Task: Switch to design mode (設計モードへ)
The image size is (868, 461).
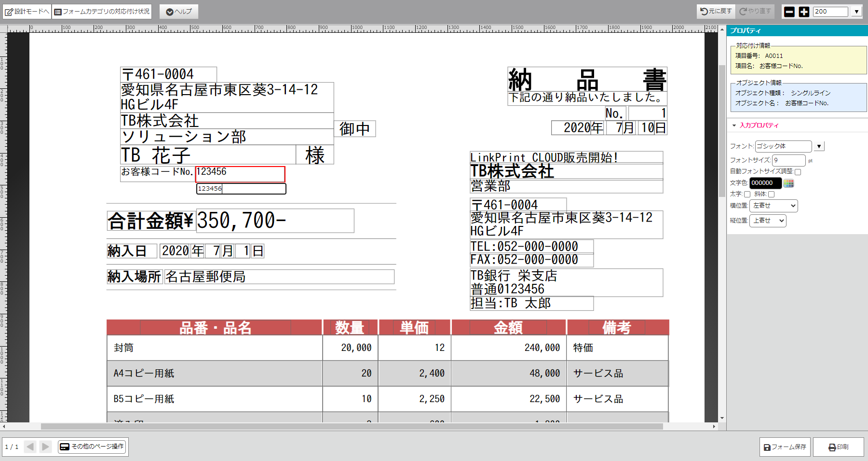Action: point(27,12)
